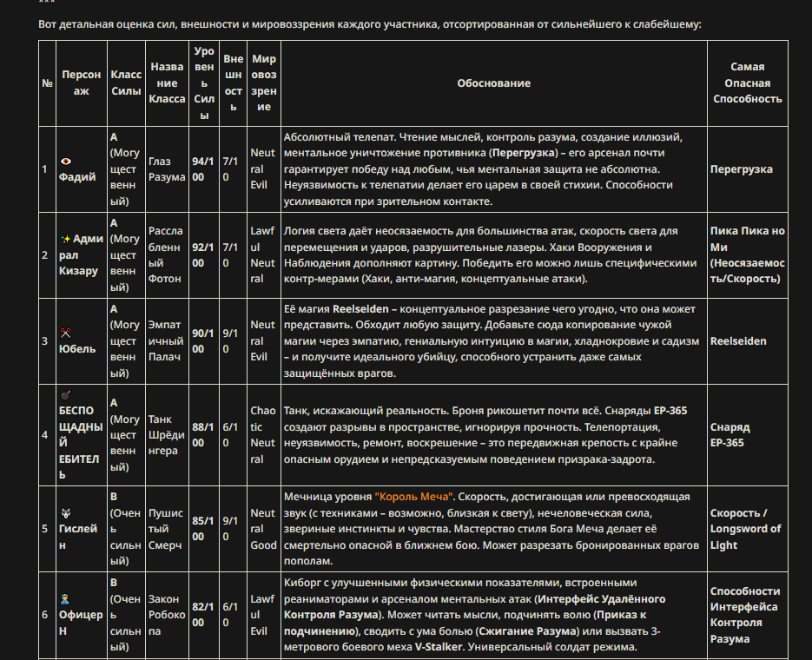
Task: Click the 'Танк Шрёдингера' class name cell
Action: [x=166, y=435]
